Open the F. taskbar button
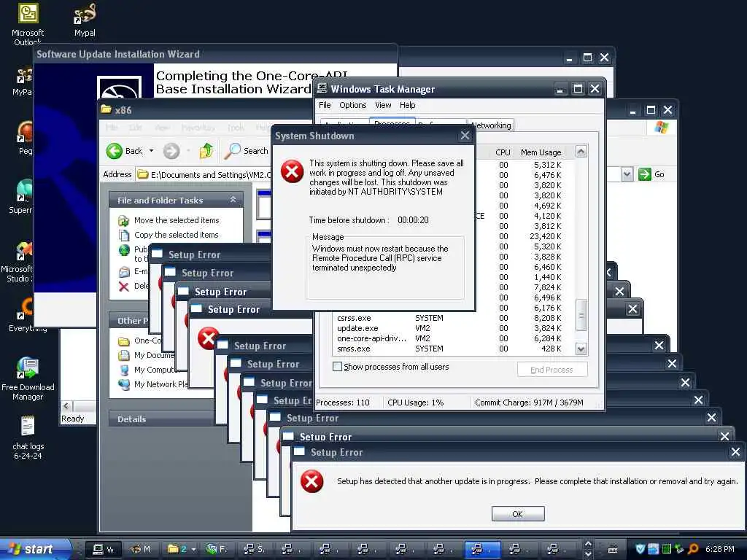This screenshot has height=560, width=747. [217, 549]
